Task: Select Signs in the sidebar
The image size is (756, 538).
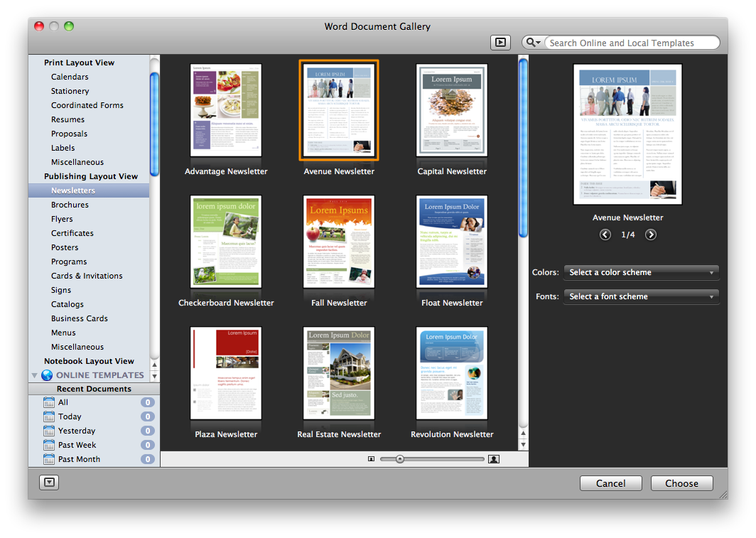Action: click(x=61, y=290)
